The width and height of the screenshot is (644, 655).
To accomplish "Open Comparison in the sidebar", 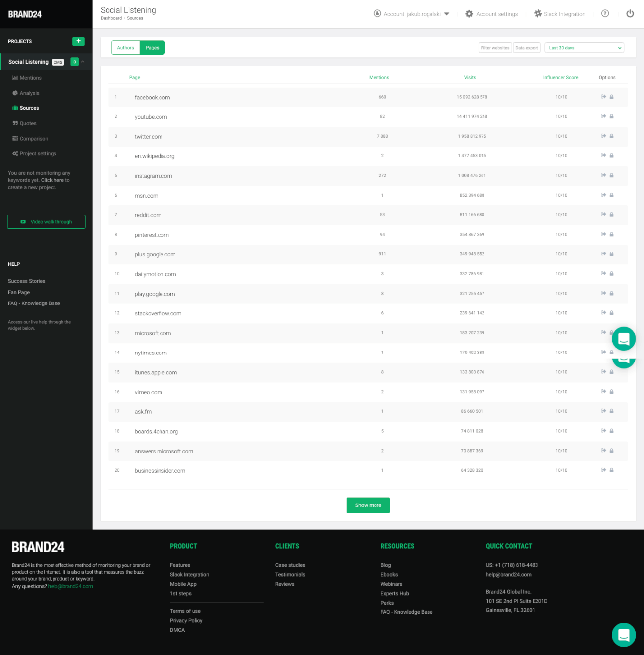I will 30,139.
